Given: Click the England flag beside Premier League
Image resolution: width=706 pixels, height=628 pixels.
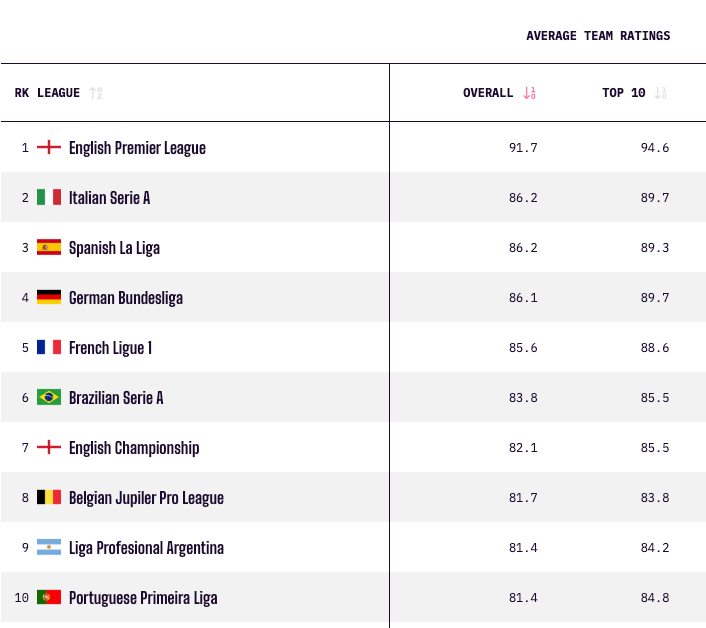Looking at the screenshot, I should point(49,147).
